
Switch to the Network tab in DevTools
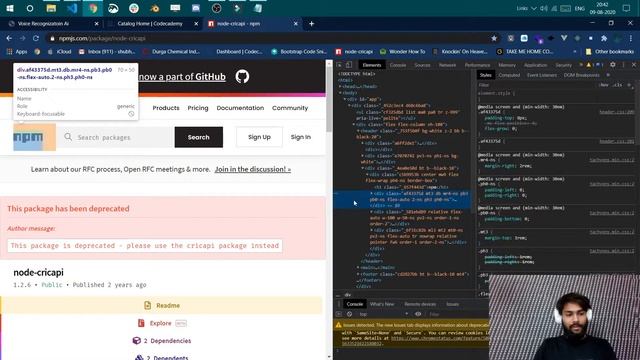click(x=447, y=65)
